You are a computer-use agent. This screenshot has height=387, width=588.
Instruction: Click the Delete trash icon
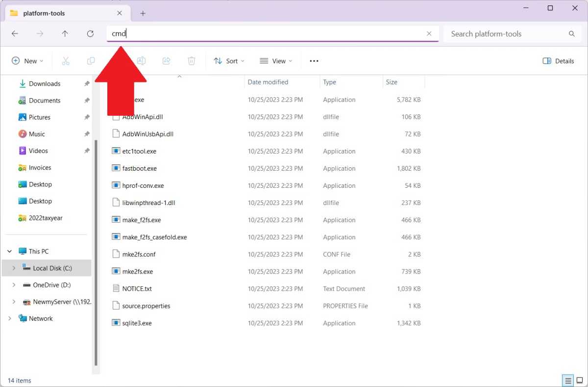(x=192, y=61)
